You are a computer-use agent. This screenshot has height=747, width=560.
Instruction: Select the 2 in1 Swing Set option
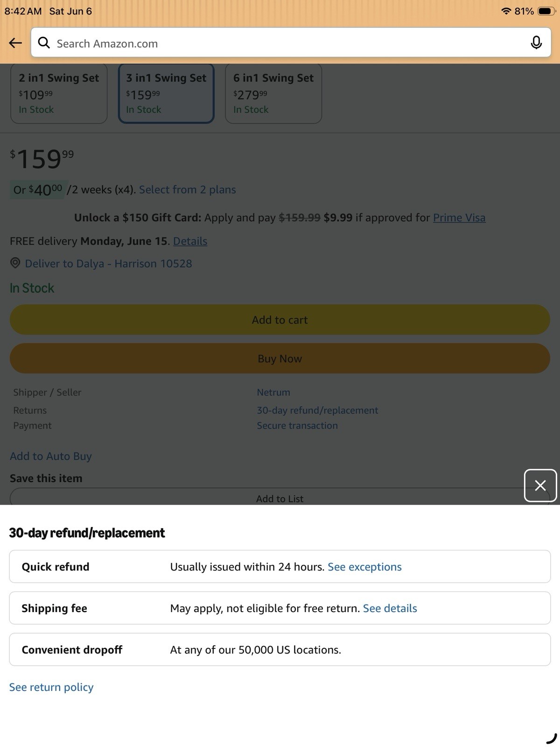pyautogui.click(x=59, y=93)
